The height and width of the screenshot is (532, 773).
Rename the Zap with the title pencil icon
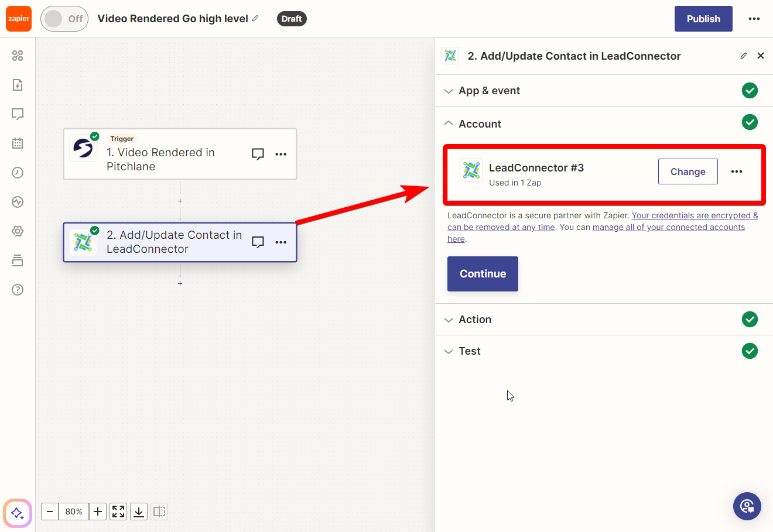click(255, 19)
